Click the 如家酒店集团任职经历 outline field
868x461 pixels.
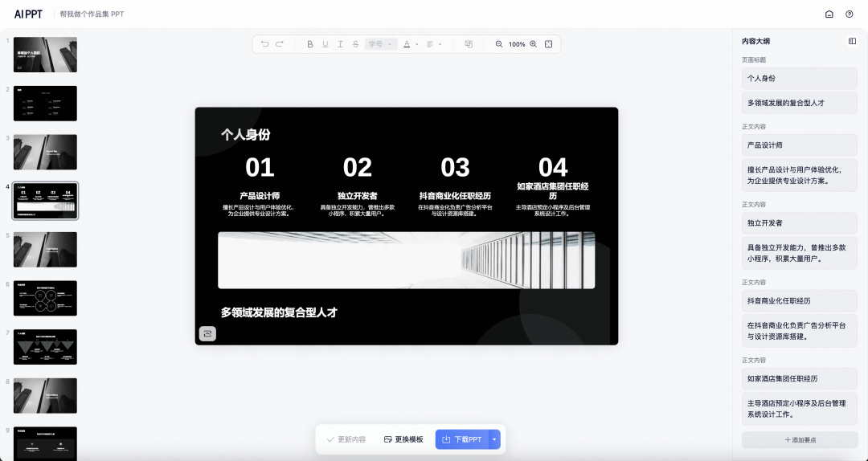point(800,379)
